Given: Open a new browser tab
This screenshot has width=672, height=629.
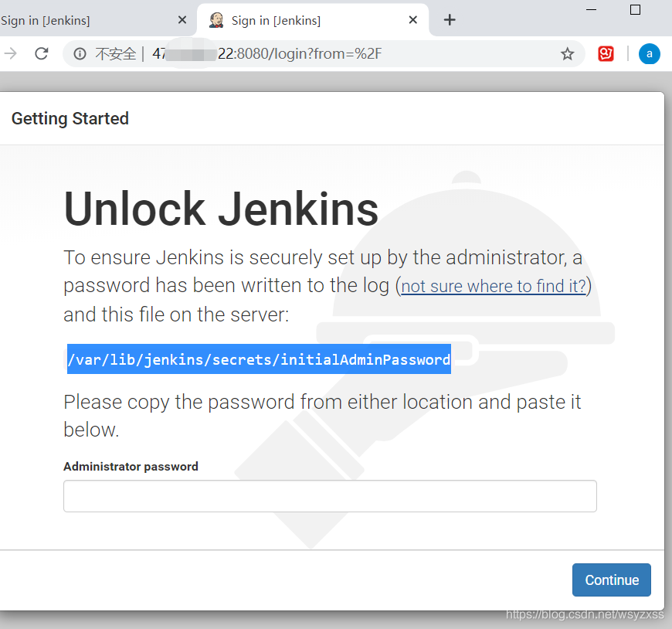Looking at the screenshot, I should [450, 20].
